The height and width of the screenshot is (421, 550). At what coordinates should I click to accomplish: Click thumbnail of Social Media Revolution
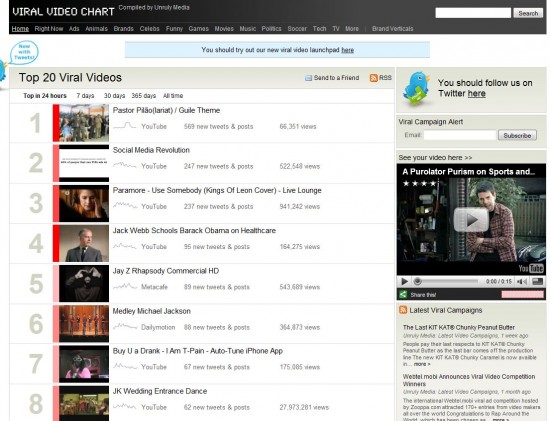[84, 163]
